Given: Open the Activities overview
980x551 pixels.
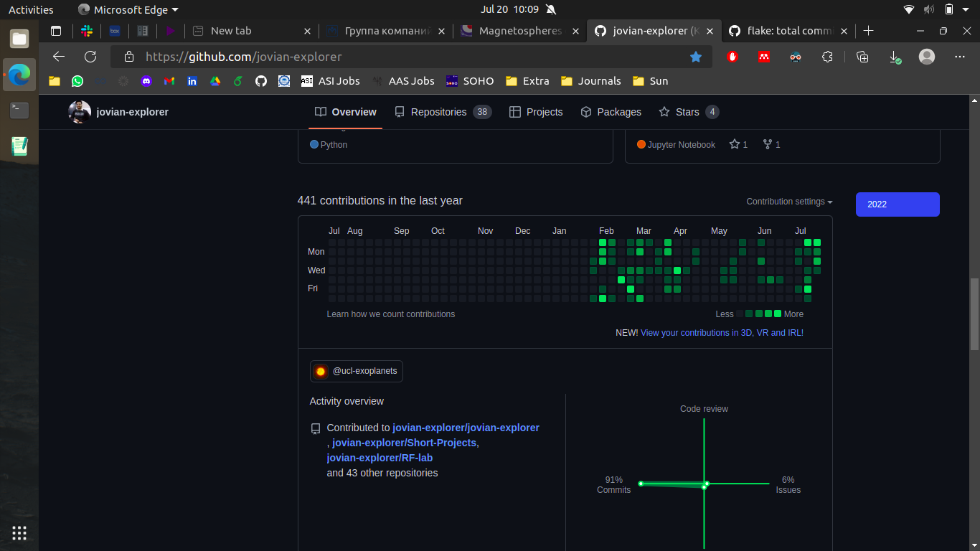Looking at the screenshot, I should (x=31, y=10).
